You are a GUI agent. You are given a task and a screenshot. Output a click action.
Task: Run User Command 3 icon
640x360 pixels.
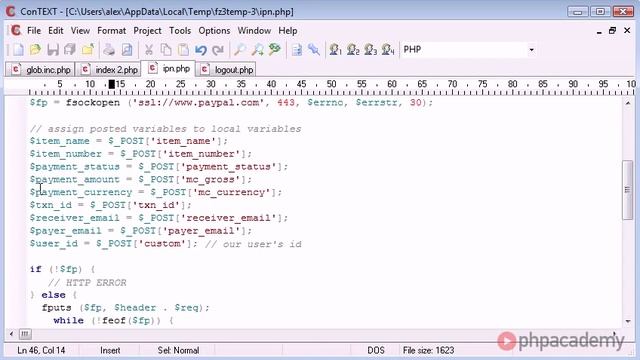coord(371,50)
